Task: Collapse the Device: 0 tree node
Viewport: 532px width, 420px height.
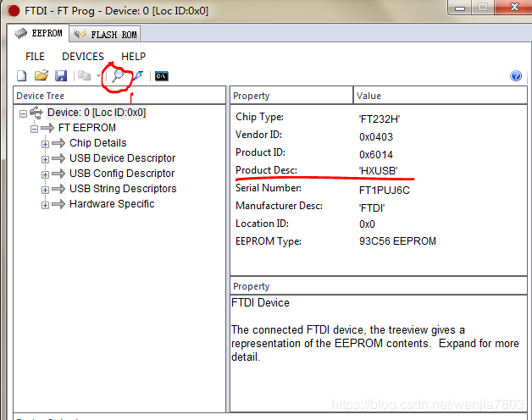Action: point(23,113)
